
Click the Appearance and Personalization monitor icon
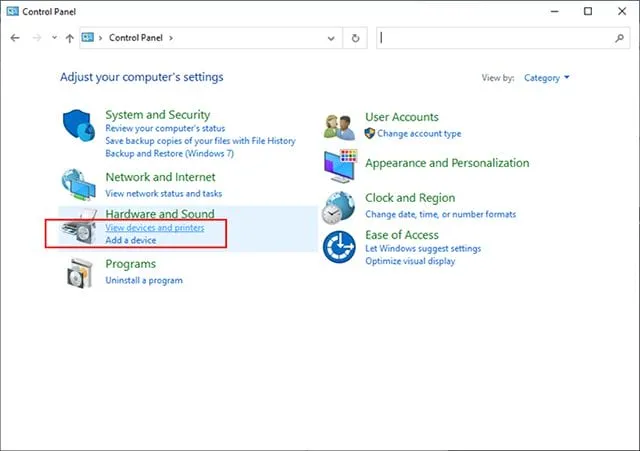coord(340,164)
